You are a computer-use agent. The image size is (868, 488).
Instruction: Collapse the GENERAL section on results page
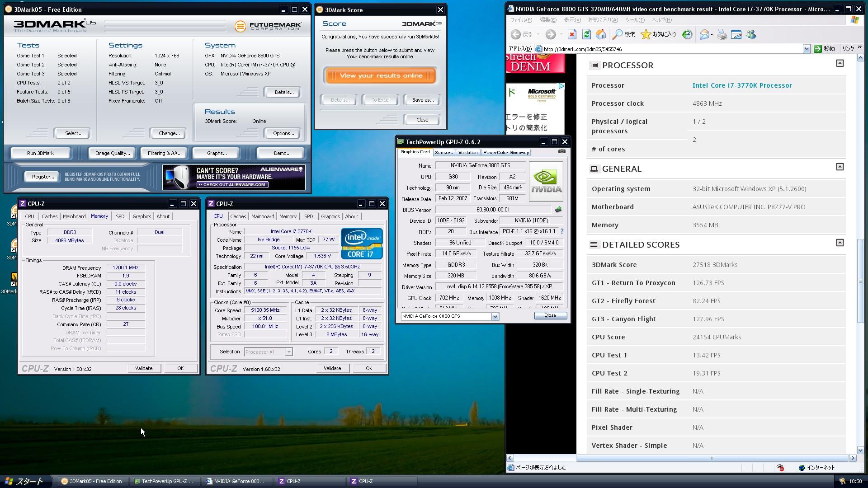[840, 167]
